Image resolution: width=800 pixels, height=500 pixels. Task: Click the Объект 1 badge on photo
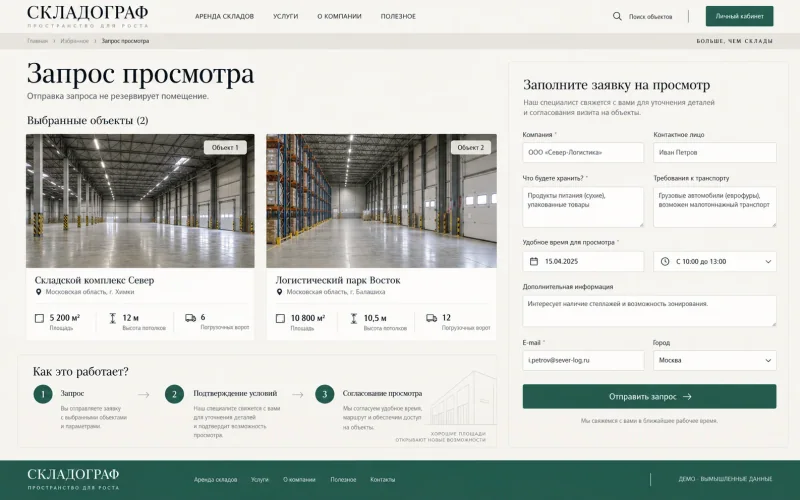point(225,147)
